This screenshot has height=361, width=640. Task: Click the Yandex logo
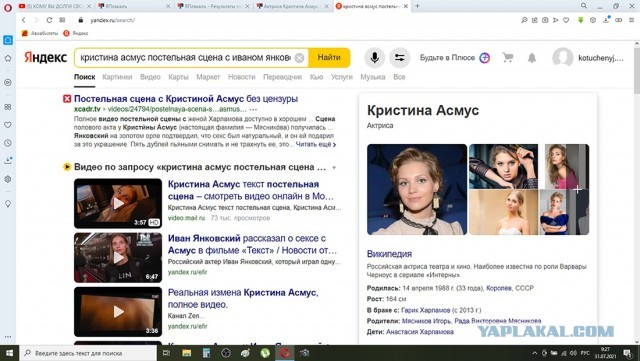(45, 58)
